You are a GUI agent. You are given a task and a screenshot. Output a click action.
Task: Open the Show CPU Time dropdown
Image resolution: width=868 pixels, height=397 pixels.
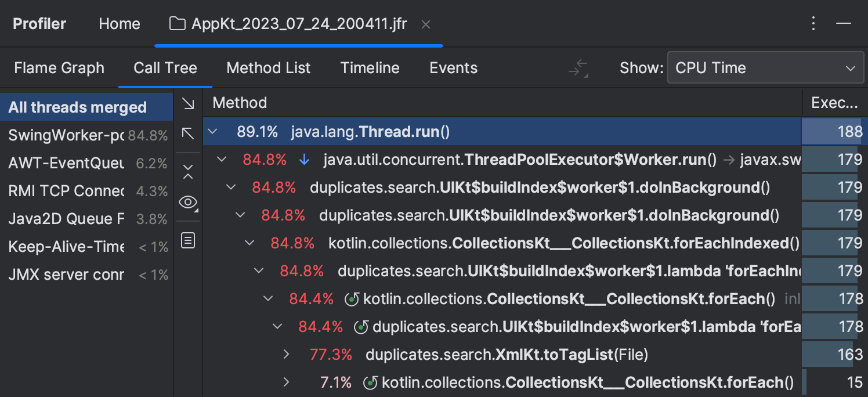click(765, 67)
